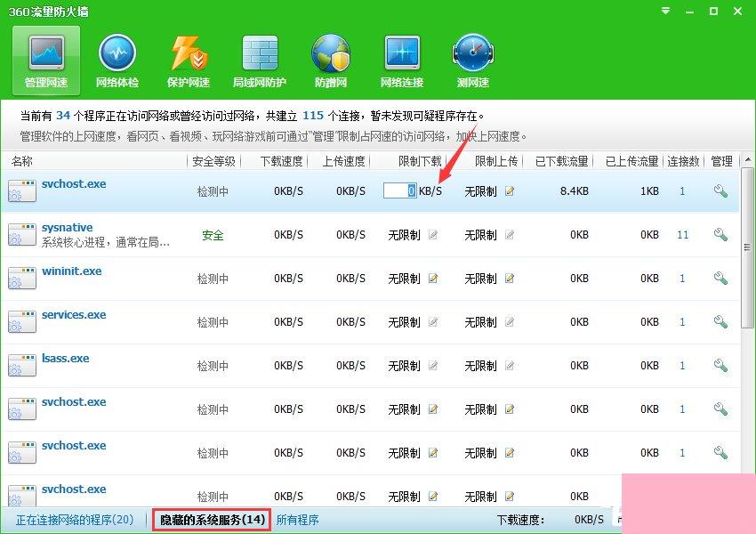
Task: Edit upload limit pencil for sysnative row
Action: point(510,235)
